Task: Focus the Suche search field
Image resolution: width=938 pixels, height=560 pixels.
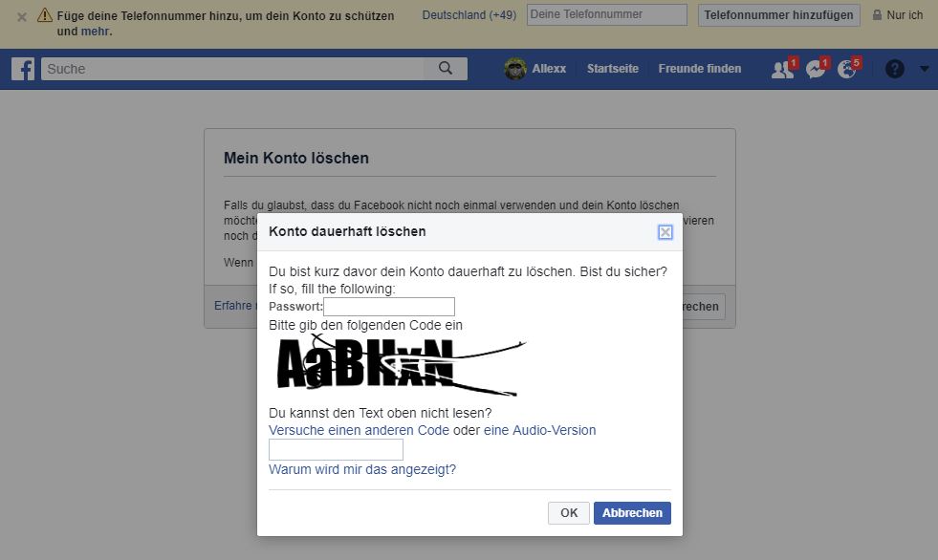Action: (232, 69)
